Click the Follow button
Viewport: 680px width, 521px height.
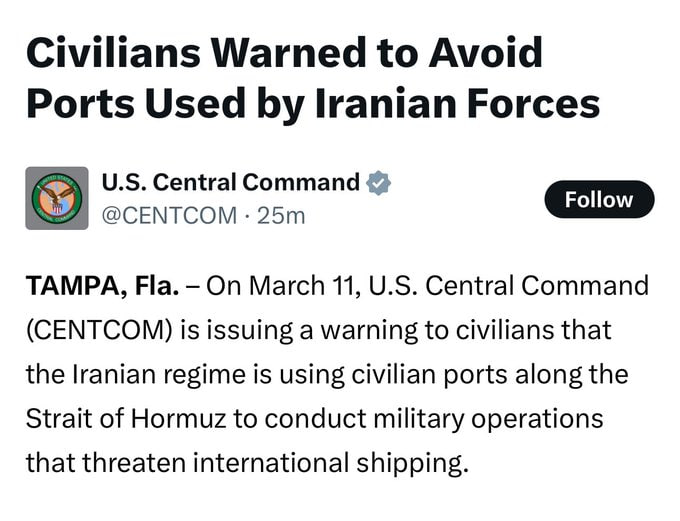click(x=599, y=199)
